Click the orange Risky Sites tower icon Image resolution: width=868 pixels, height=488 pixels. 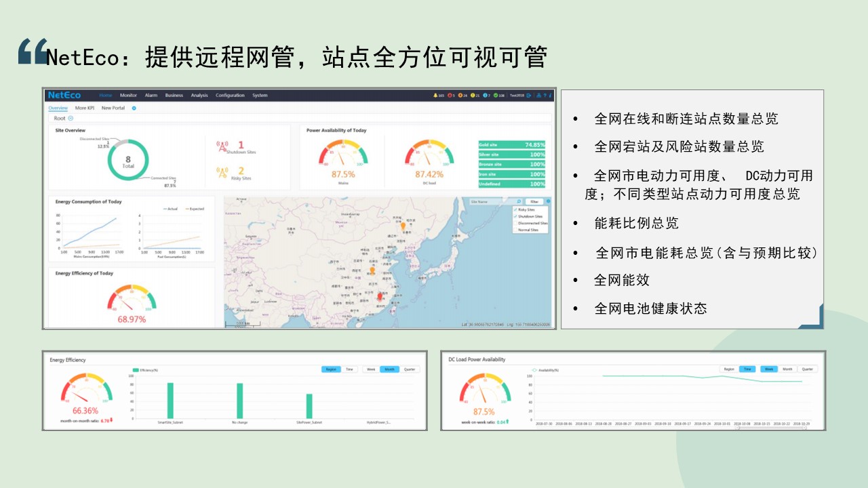pos(221,172)
